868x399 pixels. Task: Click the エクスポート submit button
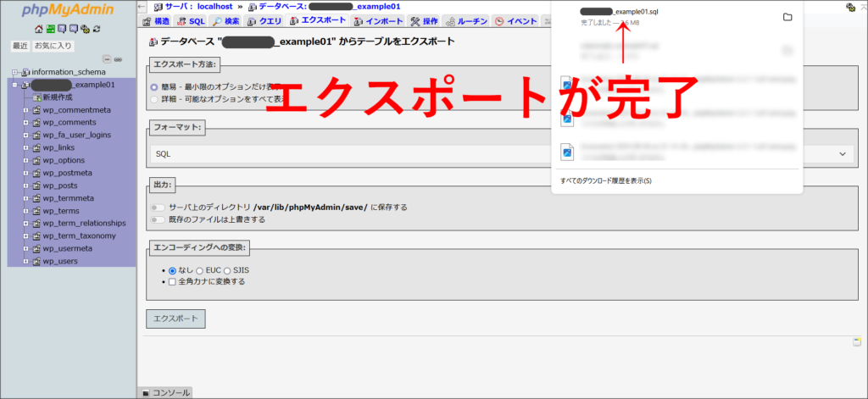(175, 319)
